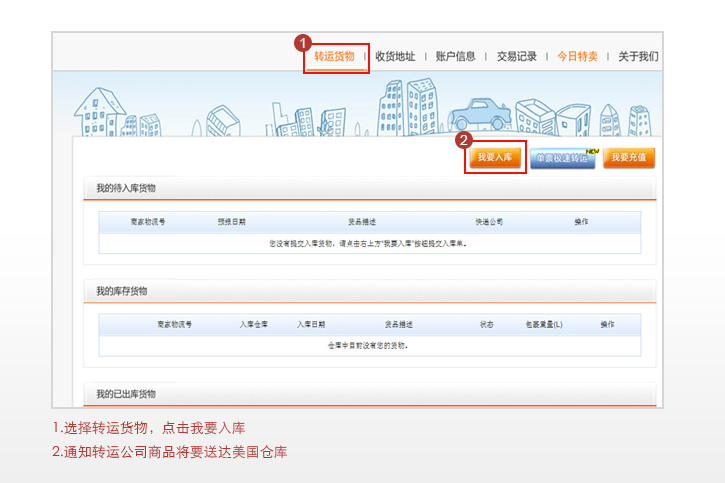Click 包裹重量(L) column header
Image resolution: width=725 pixels, height=483 pixels.
pos(544,325)
